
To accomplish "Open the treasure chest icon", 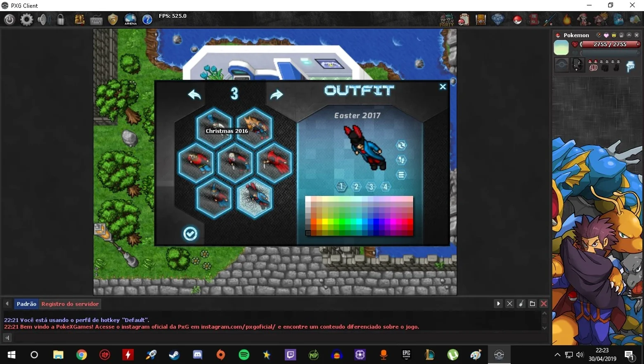I will click(x=481, y=19).
